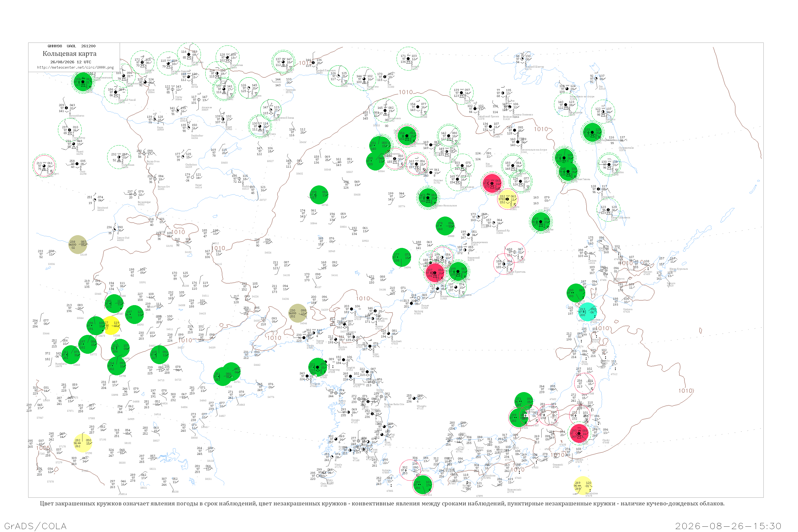Click the "Urakawa" station label
This screenshot has height=532, width=798.
pos(628,309)
